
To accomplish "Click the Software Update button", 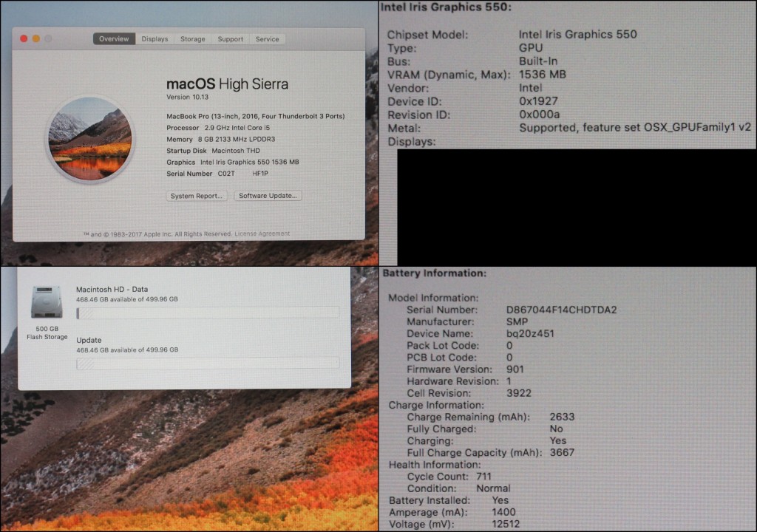I will (x=268, y=196).
